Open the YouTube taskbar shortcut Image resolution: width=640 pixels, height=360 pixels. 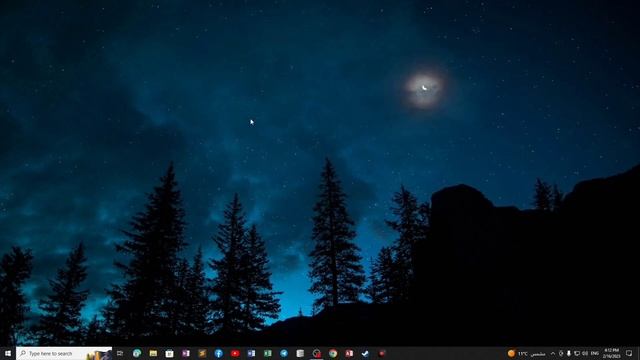(x=235, y=353)
